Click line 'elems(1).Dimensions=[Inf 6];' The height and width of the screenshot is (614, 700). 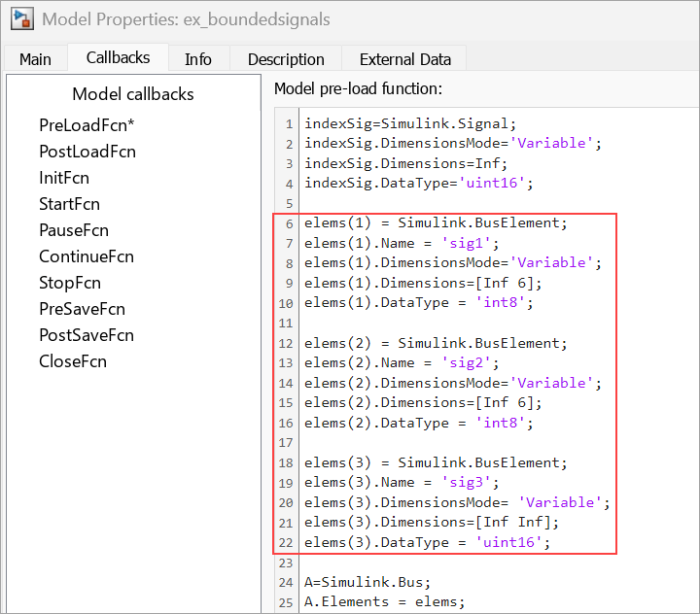(423, 283)
